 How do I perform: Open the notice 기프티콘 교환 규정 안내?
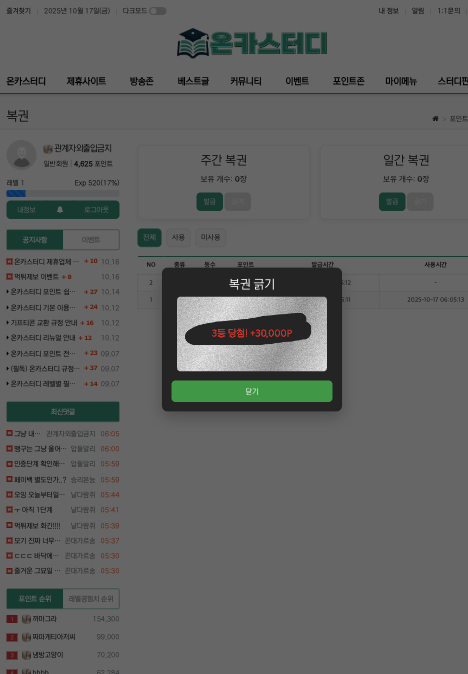pyautogui.click(x=44, y=323)
